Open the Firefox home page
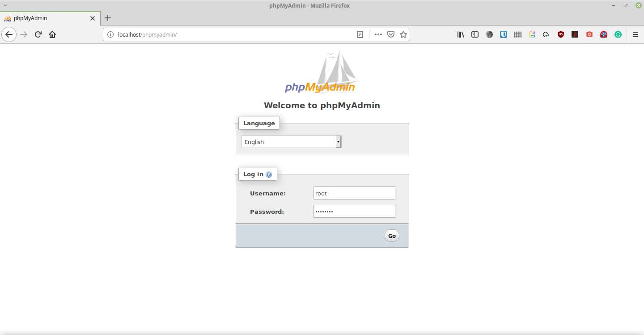This screenshot has height=335, width=644. click(x=52, y=34)
